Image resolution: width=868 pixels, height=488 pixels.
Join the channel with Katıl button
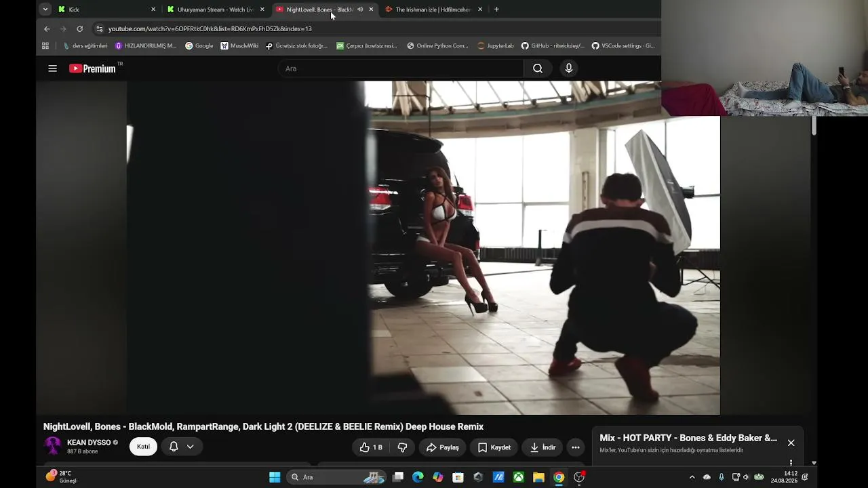point(143,447)
